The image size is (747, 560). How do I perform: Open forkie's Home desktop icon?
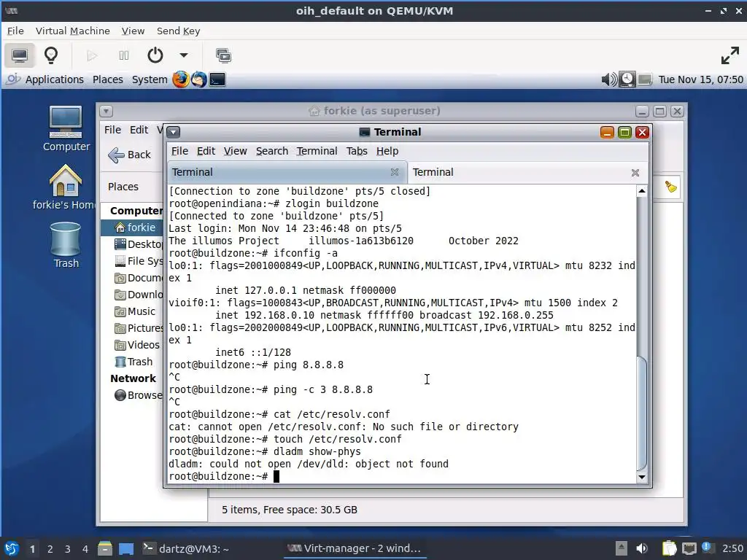click(64, 187)
